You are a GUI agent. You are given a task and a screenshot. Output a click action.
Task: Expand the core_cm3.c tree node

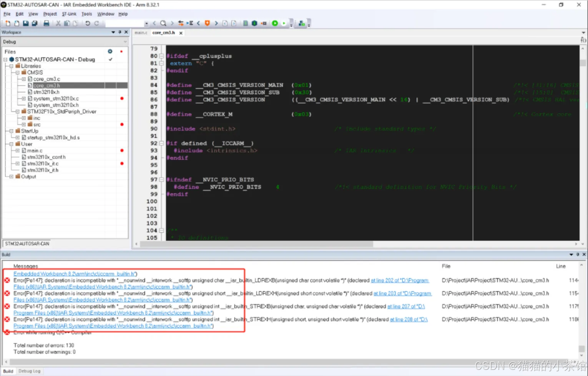(x=24, y=79)
